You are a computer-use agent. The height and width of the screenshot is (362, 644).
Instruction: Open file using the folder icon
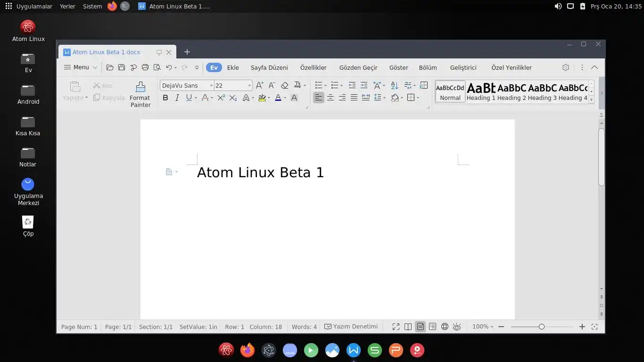tap(110, 67)
